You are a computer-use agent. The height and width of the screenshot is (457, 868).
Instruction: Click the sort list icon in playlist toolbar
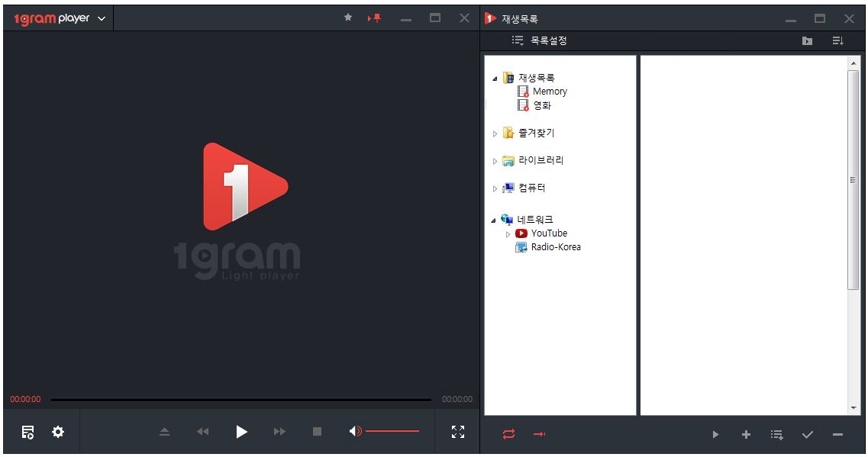pos(838,41)
